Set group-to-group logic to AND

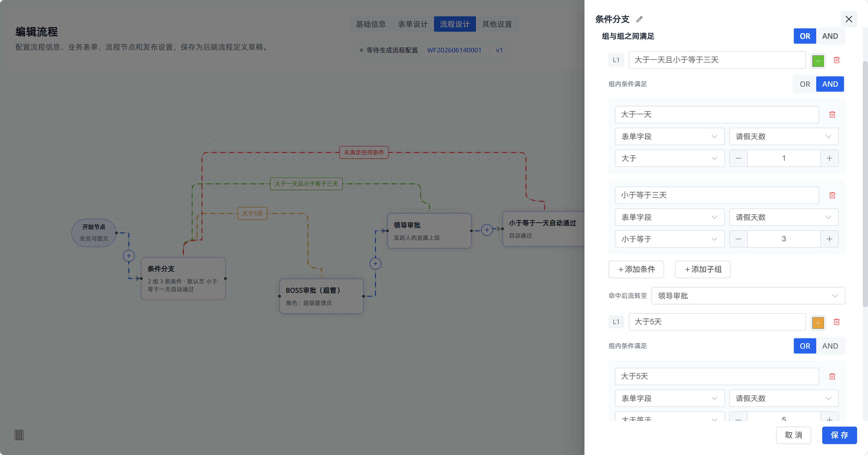pyautogui.click(x=830, y=36)
